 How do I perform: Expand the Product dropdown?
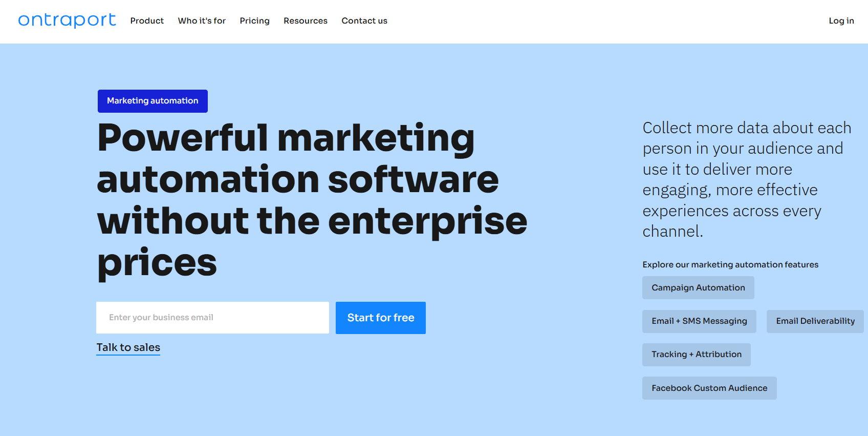coord(147,21)
